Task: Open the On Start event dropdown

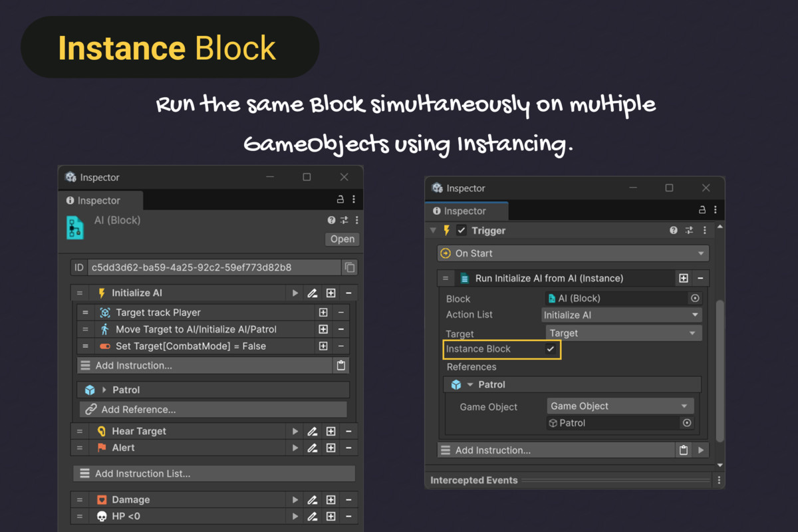Action: [572, 253]
